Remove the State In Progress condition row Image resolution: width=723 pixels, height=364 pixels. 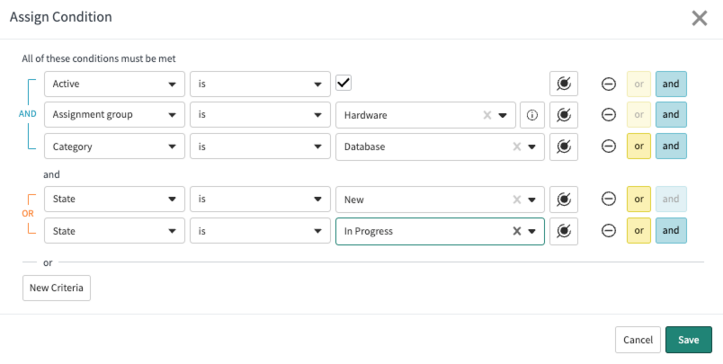pos(609,230)
